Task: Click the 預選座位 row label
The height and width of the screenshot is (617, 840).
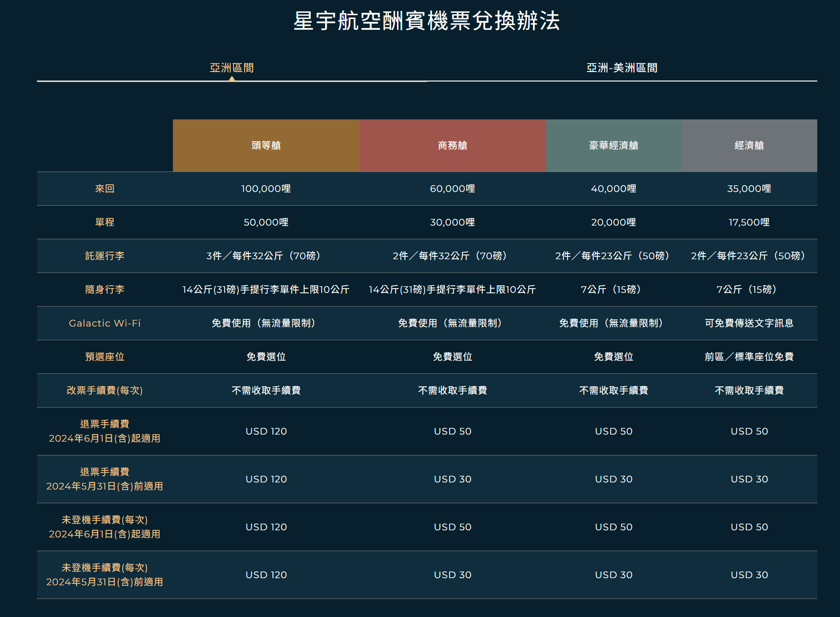Action: coord(105,357)
